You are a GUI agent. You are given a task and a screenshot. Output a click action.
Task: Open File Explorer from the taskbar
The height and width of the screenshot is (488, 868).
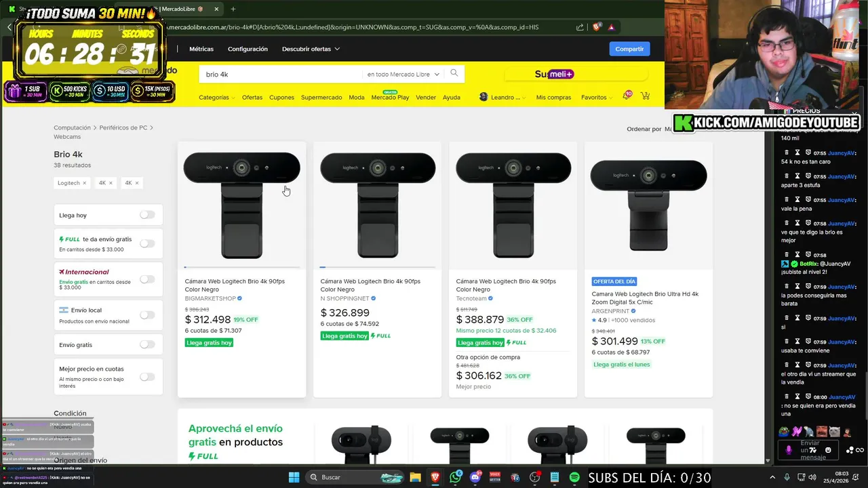click(x=415, y=477)
